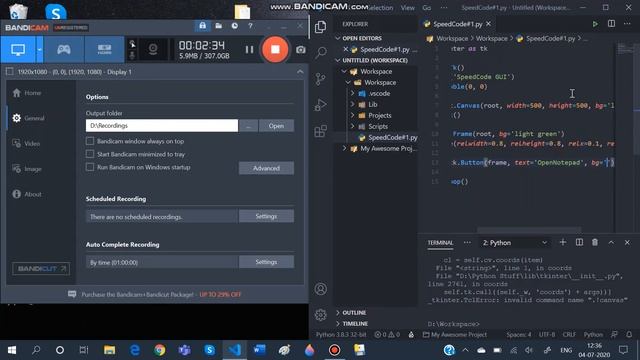This screenshot has width=640, height=360.
Task: Open Advanced options in Bandicam
Action: tap(266, 168)
